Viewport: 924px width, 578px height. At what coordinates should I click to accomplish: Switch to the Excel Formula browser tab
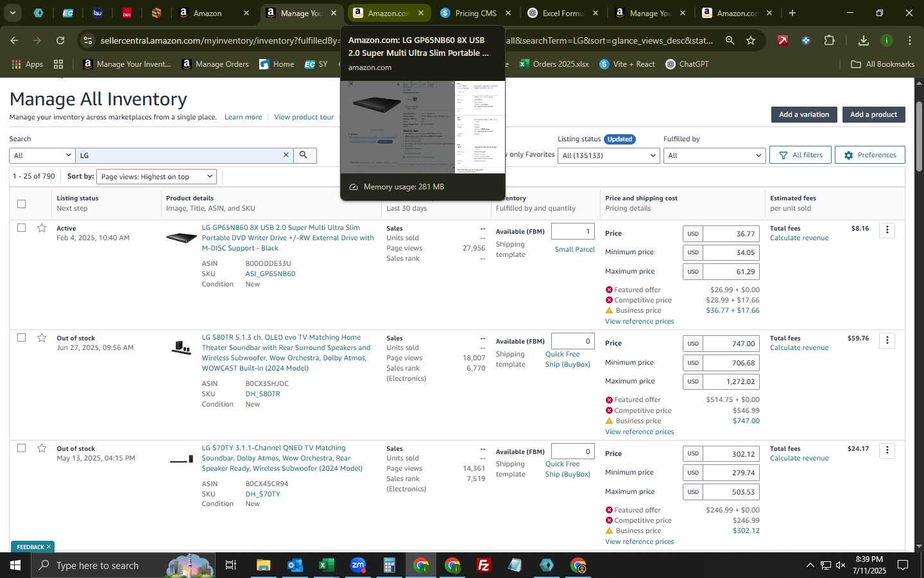pyautogui.click(x=563, y=13)
